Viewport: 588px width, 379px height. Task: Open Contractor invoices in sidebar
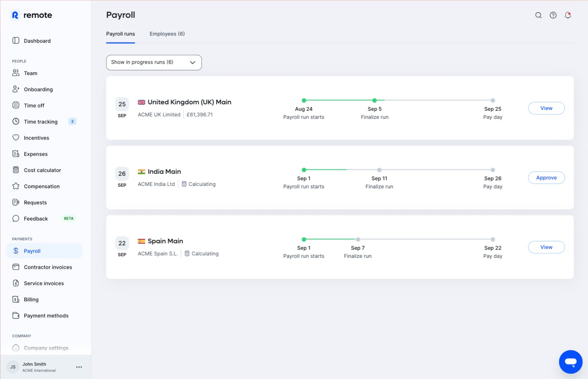(48, 267)
